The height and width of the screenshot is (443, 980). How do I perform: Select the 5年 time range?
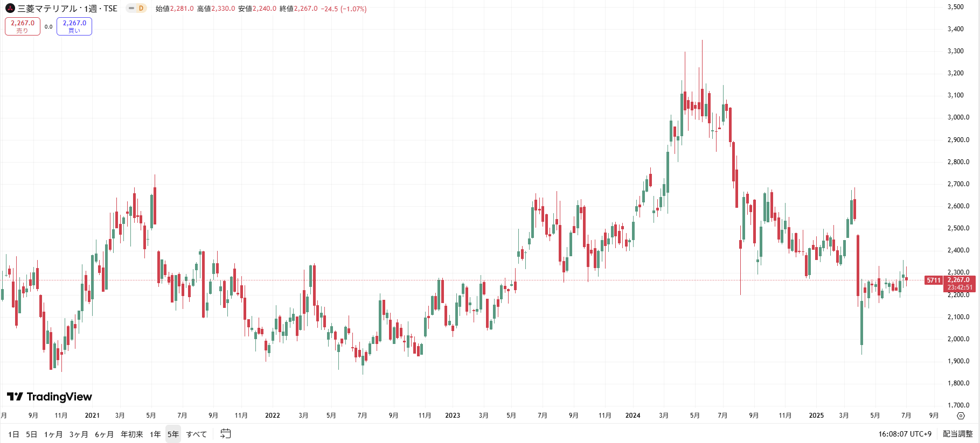(x=173, y=434)
